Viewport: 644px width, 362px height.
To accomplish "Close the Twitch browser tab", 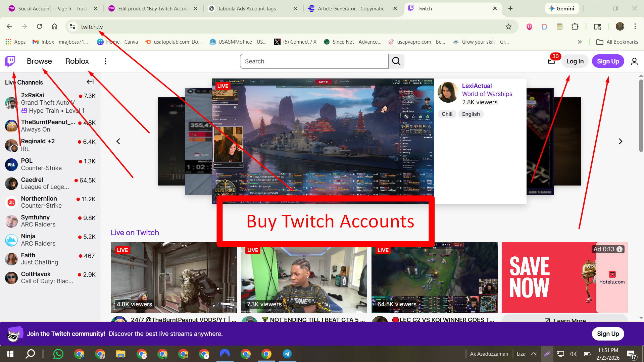I will pyautogui.click(x=495, y=8).
